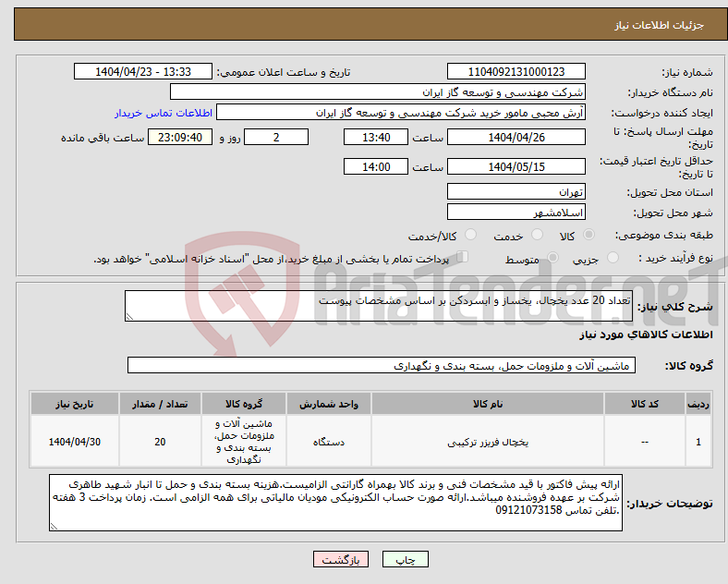Click the اطلاعات کالاهای مورد نیاز heading
The image size is (728, 584).
tap(646, 335)
